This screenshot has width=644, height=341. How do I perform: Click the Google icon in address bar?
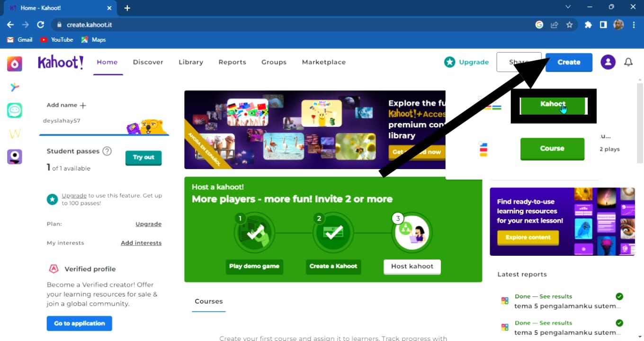(x=539, y=25)
